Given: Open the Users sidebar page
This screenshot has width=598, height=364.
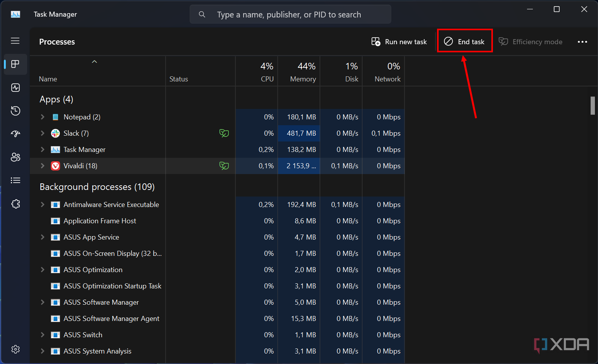Looking at the screenshot, I should (16, 157).
